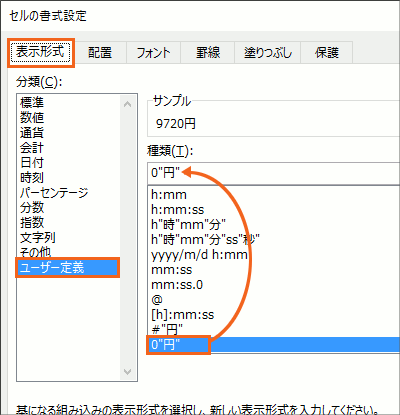Select 日付 category
The width and height of the screenshot is (400, 415).
pyautogui.click(x=32, y=163)
